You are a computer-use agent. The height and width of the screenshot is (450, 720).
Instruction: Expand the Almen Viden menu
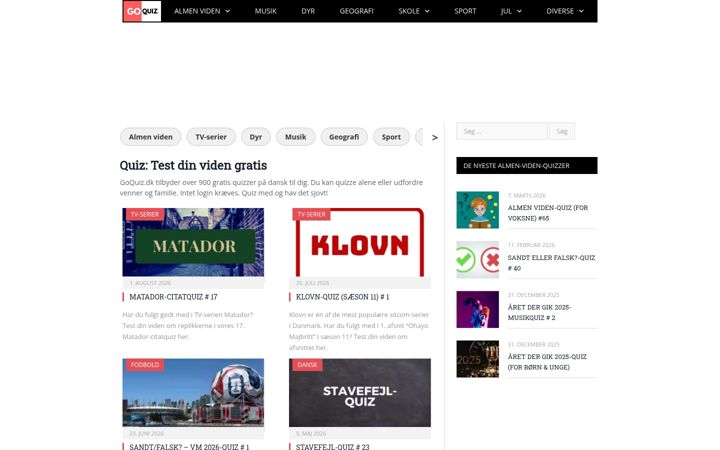pyautogui.click(x=202, y=11)
